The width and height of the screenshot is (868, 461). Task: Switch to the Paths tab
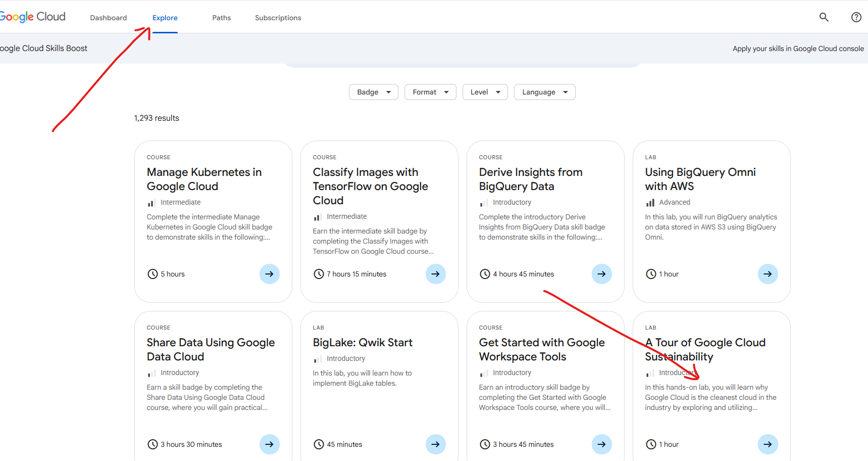pyautogui.click(x=222, y=18)
